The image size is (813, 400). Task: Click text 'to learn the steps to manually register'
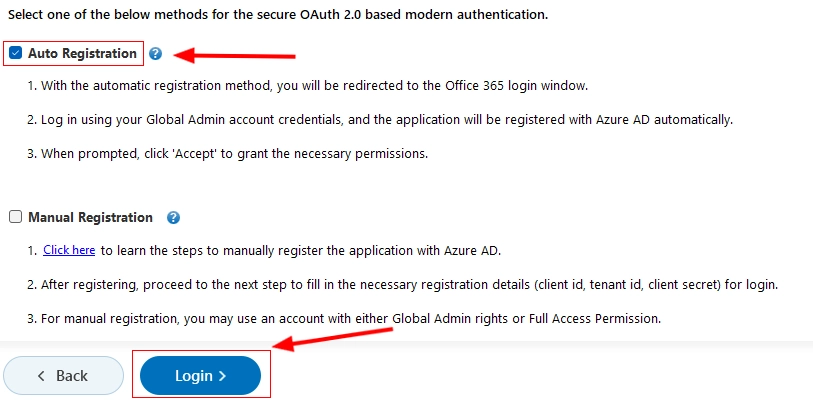pyautogui.click(x=301, y=251)
